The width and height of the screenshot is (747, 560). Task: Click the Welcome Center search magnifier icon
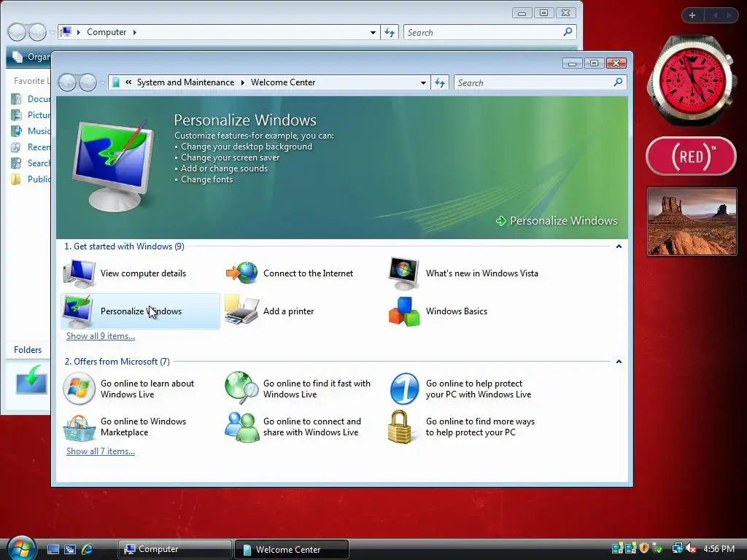[618, 82]
